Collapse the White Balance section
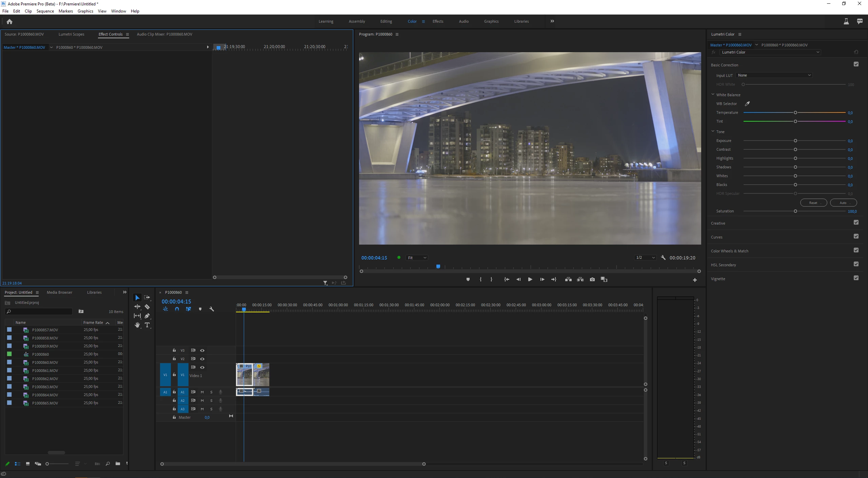Screen dimensions: 868x478 [713, 95]
